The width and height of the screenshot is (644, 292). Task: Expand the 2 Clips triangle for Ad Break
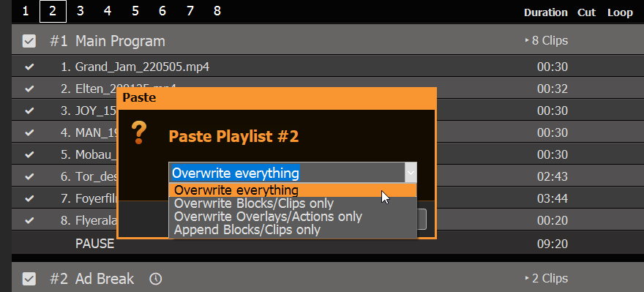pyautogui.click(x=527, y=278)
